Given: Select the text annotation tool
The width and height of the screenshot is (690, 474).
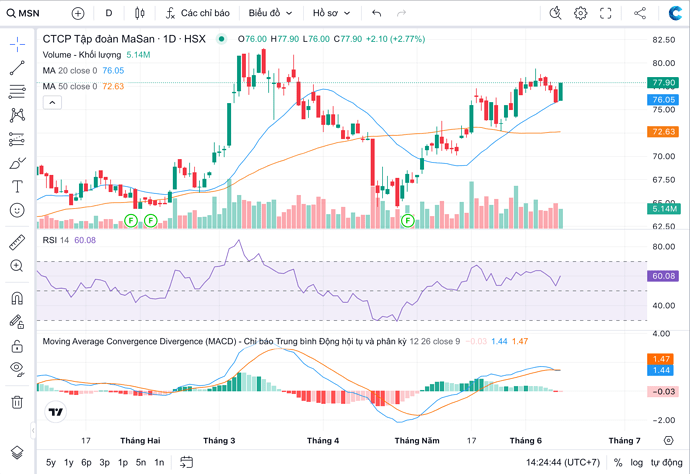Looking at the screenshot, I should coord(17,186).
